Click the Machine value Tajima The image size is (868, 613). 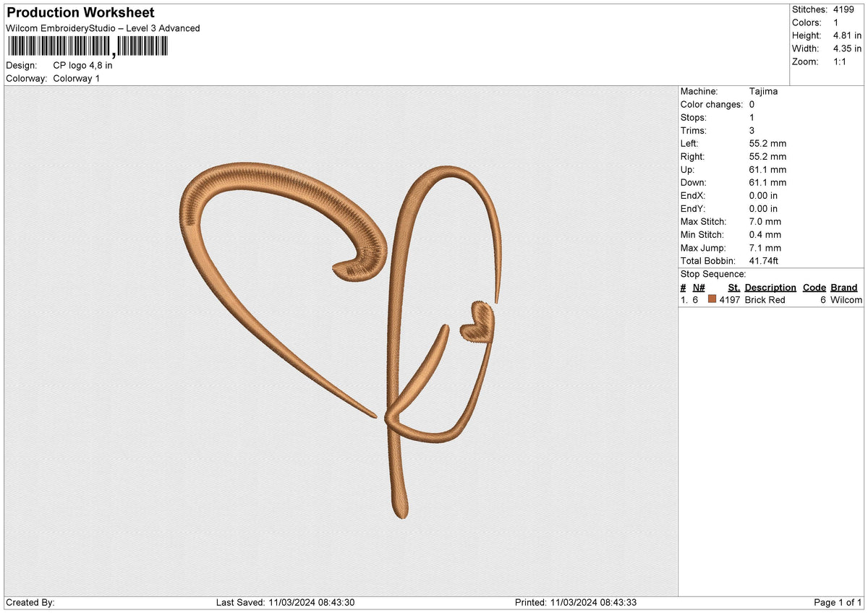click(764, 92)
